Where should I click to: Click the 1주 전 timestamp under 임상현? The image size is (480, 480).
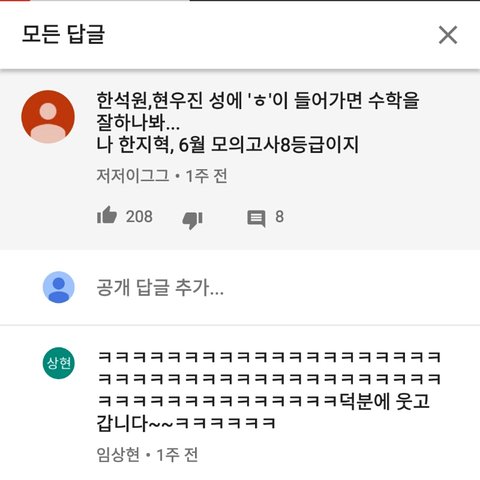coord(177,455)
